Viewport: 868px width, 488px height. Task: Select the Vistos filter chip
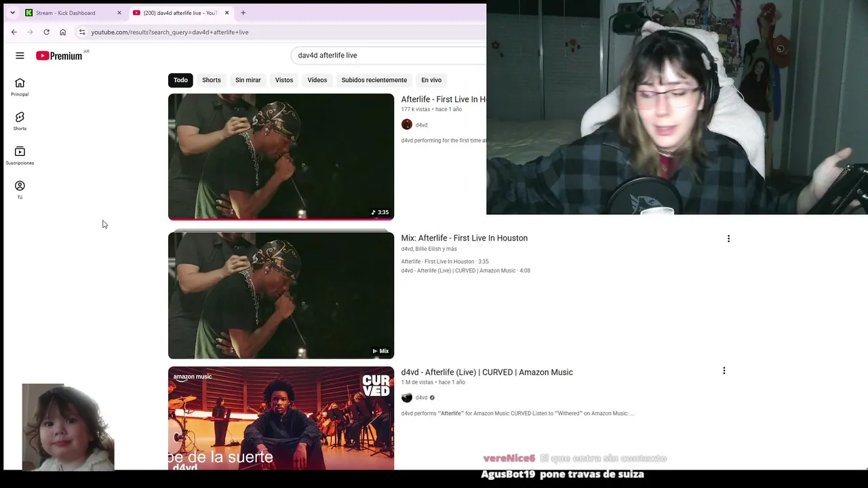pyautogui.click(x=284, y=80)
